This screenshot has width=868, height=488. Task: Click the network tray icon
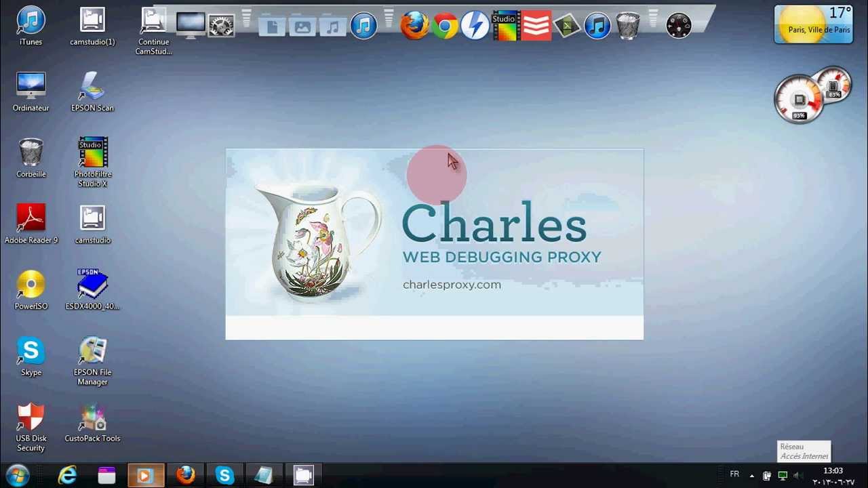[783, 476]
